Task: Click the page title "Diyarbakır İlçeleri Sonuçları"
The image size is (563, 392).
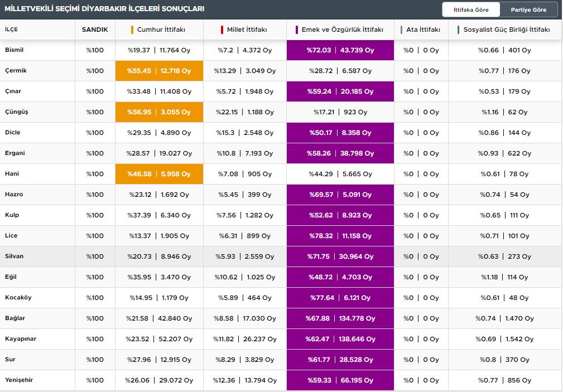Action: click(x=104, y=9)
